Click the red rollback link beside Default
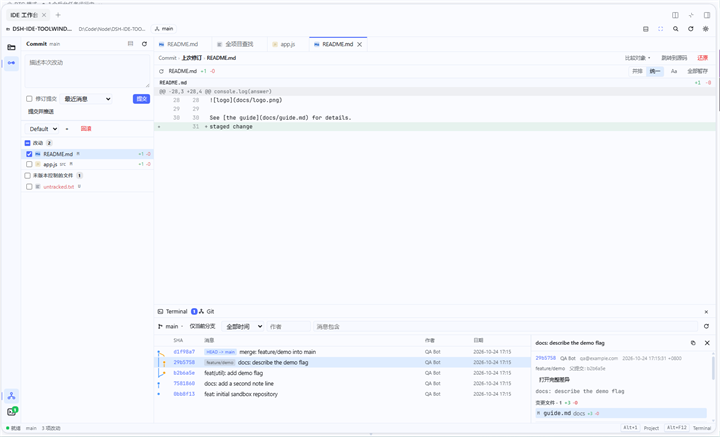This screenshot has width=720, height=437. pos(86,129)
